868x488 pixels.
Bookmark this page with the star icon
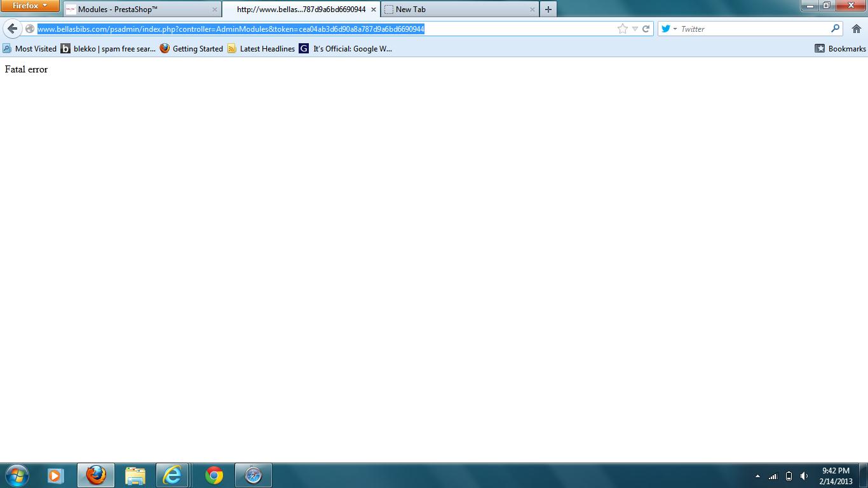click(623, 29)
